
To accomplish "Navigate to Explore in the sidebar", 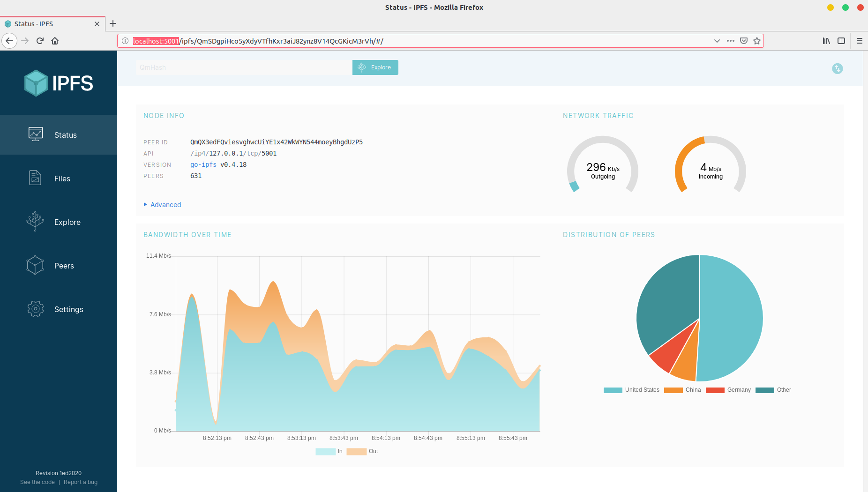I will pyautogui.click(x=59, y=222).
